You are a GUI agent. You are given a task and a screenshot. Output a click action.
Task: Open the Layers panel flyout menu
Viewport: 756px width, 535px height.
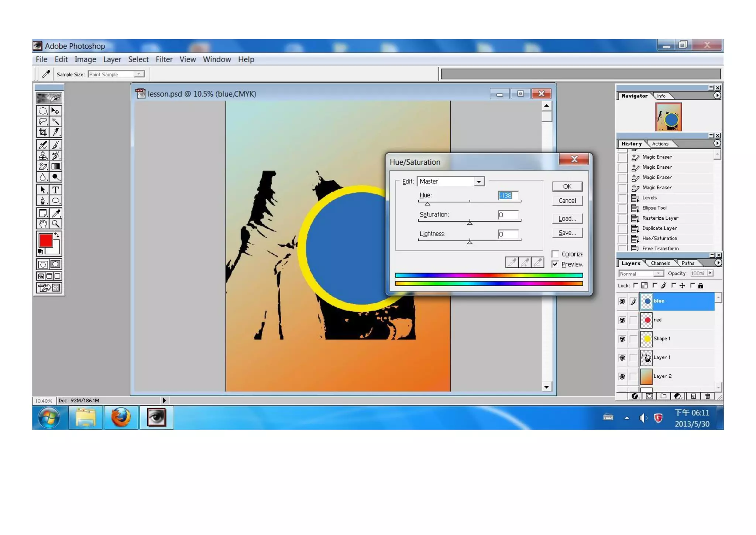pos(718,263)
